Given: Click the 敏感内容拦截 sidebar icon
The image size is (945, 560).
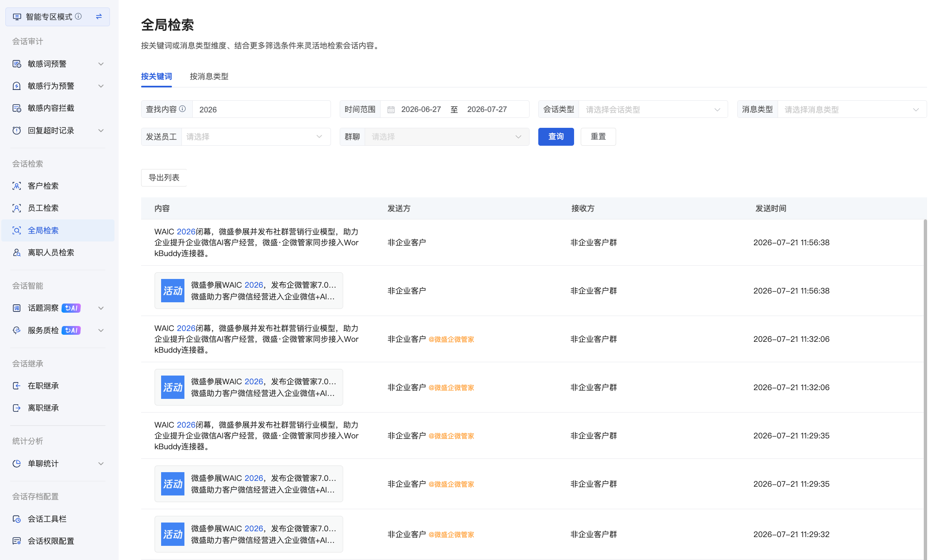Looking at the screenshot, I should (x=17, y=108).
